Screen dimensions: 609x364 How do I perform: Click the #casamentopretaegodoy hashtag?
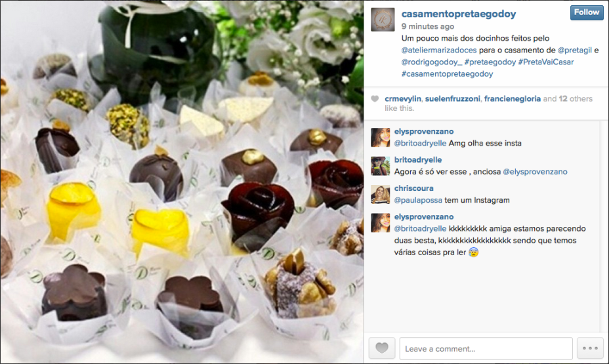point(447,73)
